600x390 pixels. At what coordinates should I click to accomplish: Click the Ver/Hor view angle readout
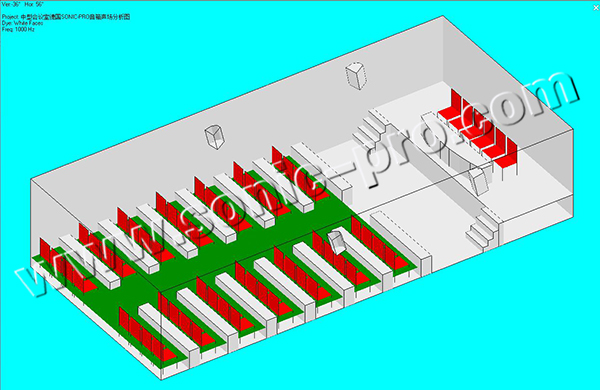pos(23,4)
